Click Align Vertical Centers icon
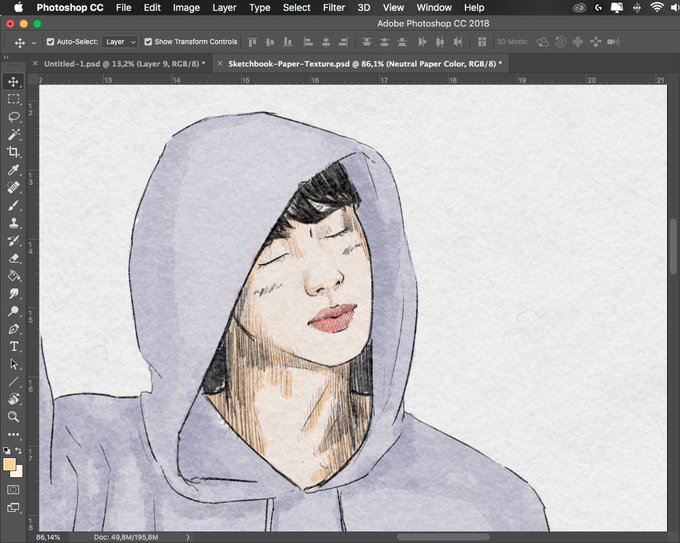Screen dimensions: 680x543 (270, 42)
